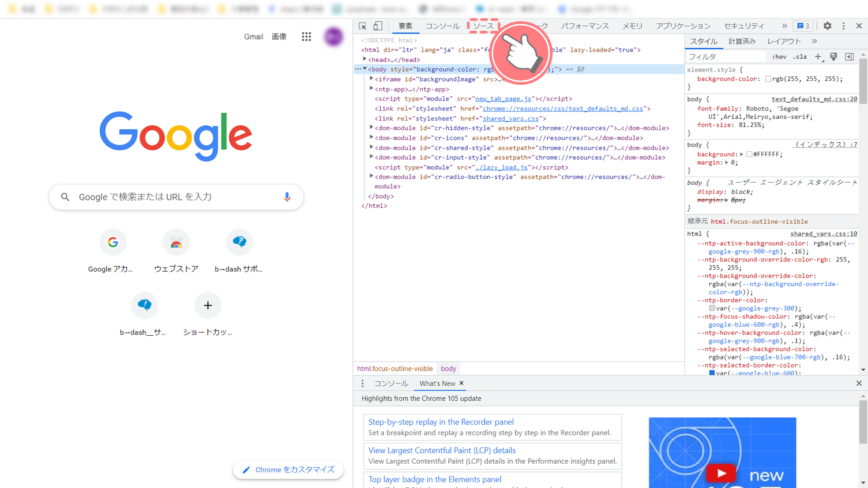This screenshot has width=868, height=488.
Task: Toggle .cls class editor button
Action: pyautogui.click(x=800, y=57)
